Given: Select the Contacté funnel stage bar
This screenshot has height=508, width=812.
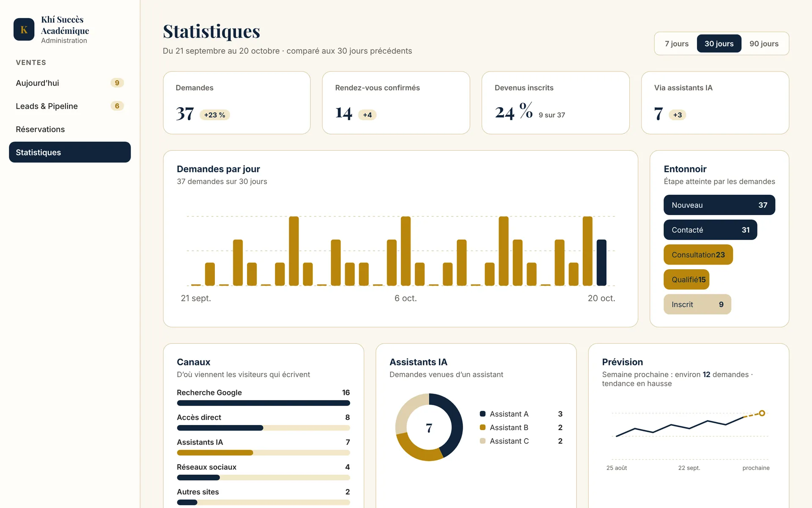Looking at the screenshot, I should tap(710, 230).
